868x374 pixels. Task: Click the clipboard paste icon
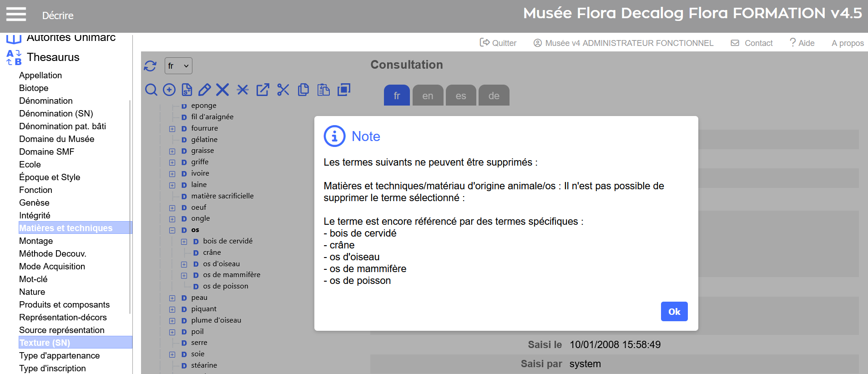click(323, 90)
